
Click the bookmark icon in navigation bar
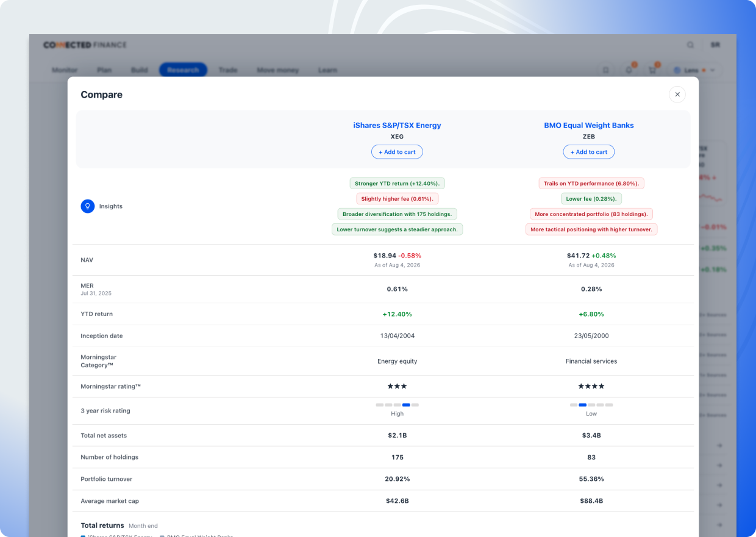pos(605,70)
